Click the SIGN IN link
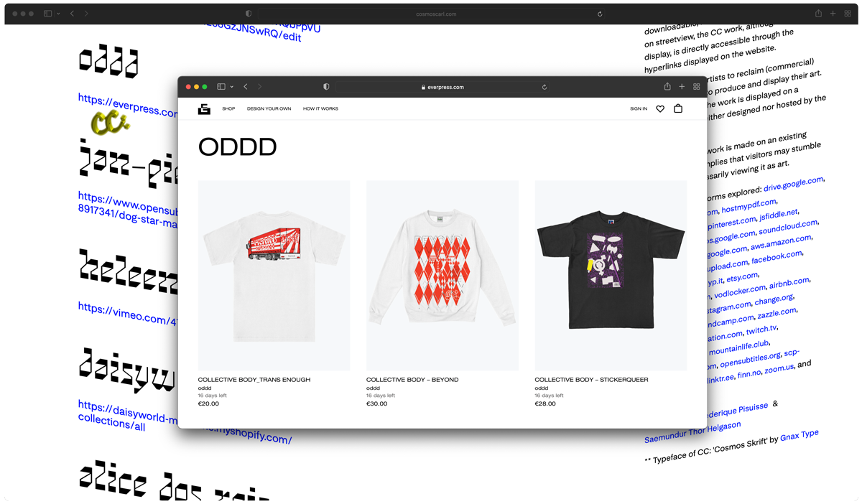 click(x=639, y=109)
